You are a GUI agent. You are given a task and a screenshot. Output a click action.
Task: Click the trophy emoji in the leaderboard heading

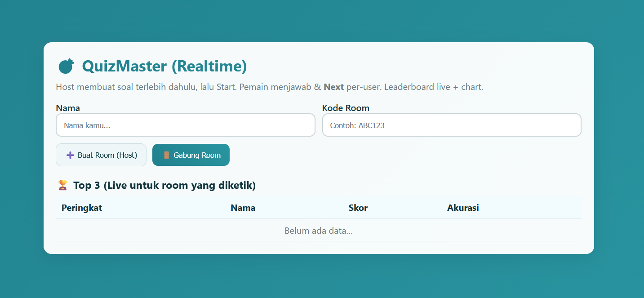(x=62, y=185)
